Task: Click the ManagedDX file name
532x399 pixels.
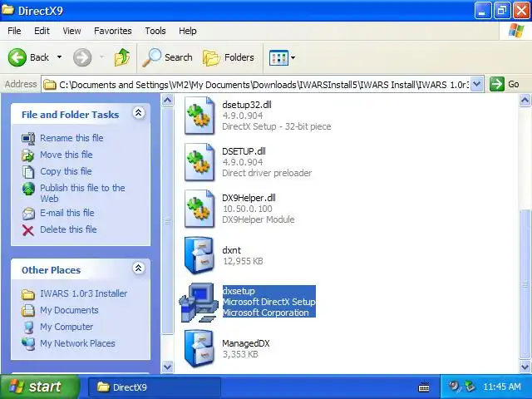Action: pyautogui.click(x=246, y=343)
